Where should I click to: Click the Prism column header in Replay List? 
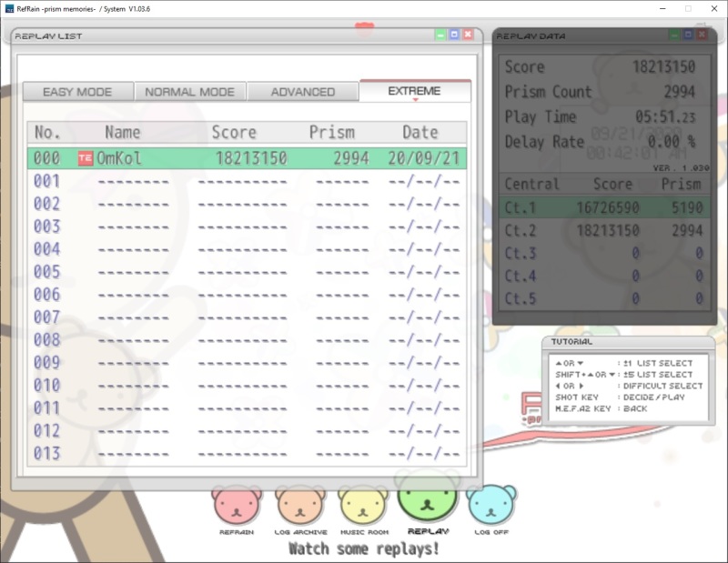[x=332, y=133]
